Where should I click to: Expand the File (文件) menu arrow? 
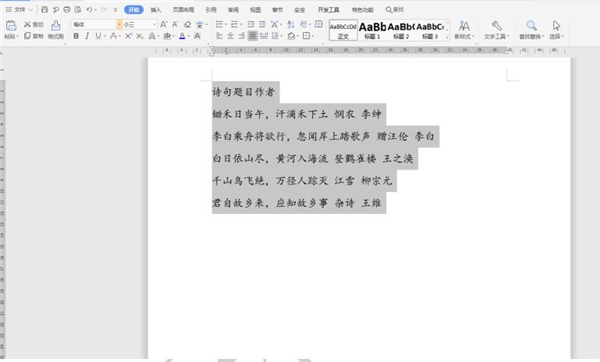click(x=31, y=10)
